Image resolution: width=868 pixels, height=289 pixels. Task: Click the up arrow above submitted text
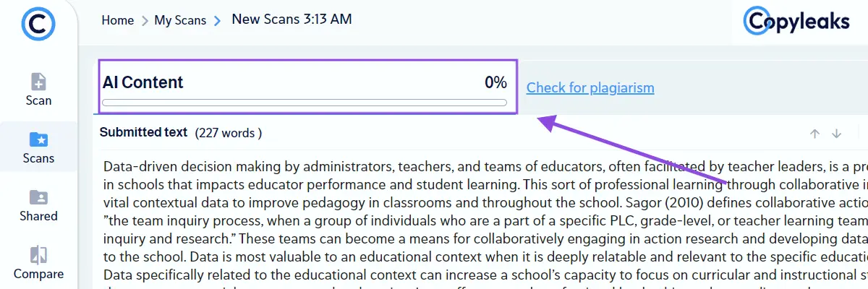pos(814,134)
